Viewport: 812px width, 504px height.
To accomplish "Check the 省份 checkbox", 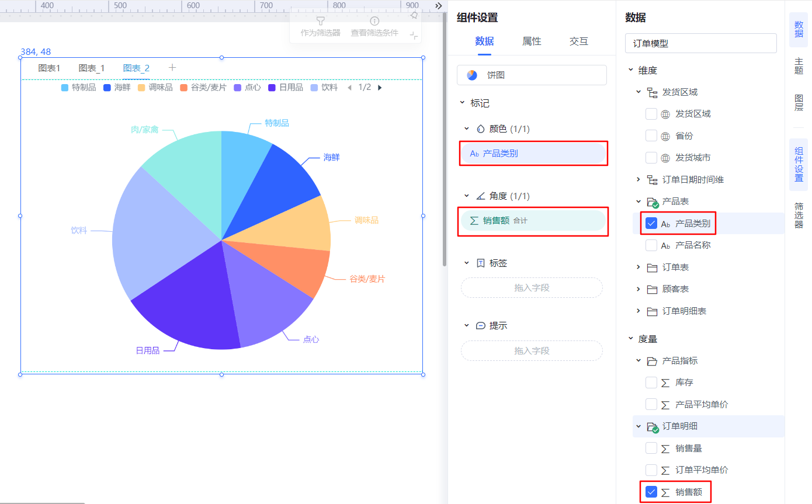I will [x=651, y=136].
